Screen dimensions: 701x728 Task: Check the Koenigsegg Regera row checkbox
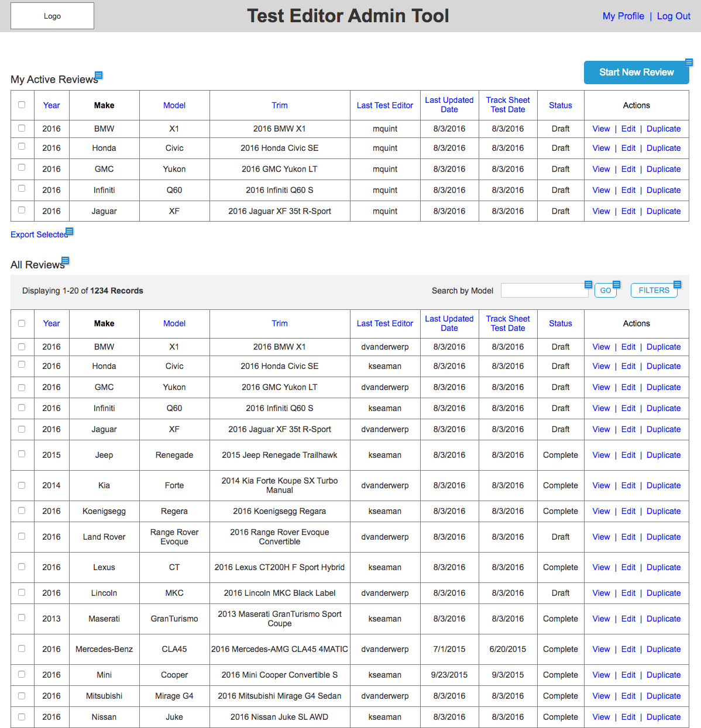(x=22, y=510)
